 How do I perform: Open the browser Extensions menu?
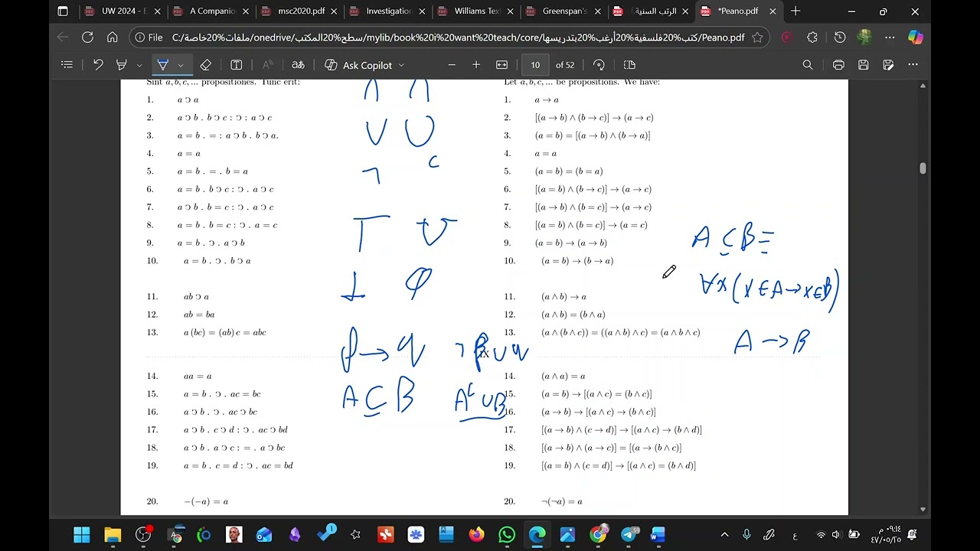(x=812, y=37)
